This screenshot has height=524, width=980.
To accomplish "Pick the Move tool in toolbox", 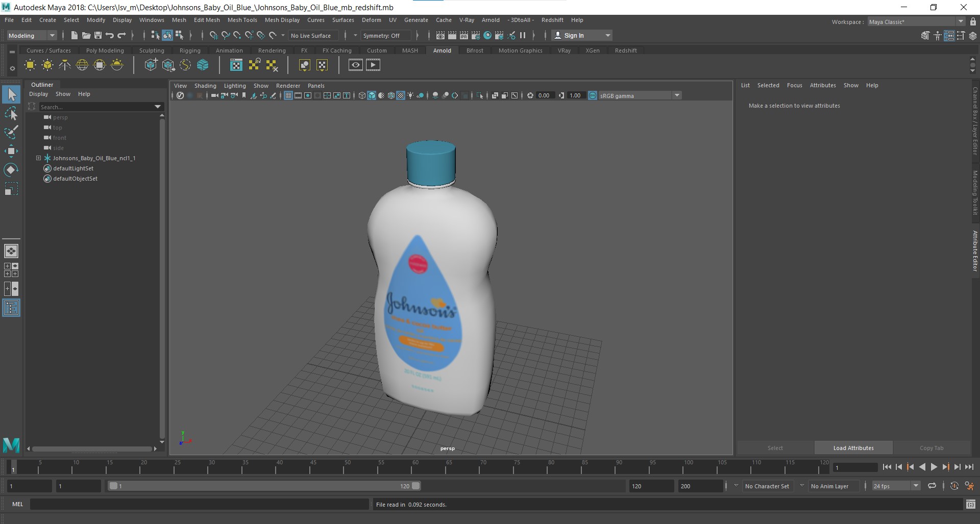I will tap(11, 151).
